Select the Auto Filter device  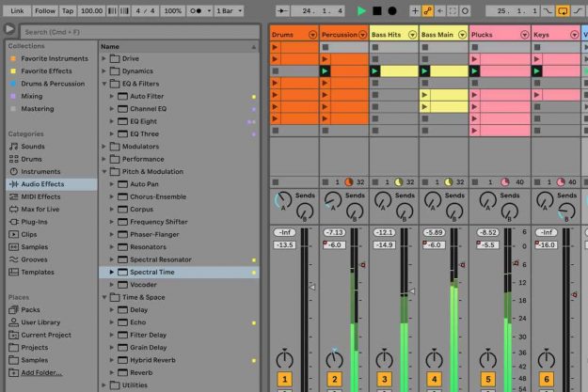coord(147,96)
